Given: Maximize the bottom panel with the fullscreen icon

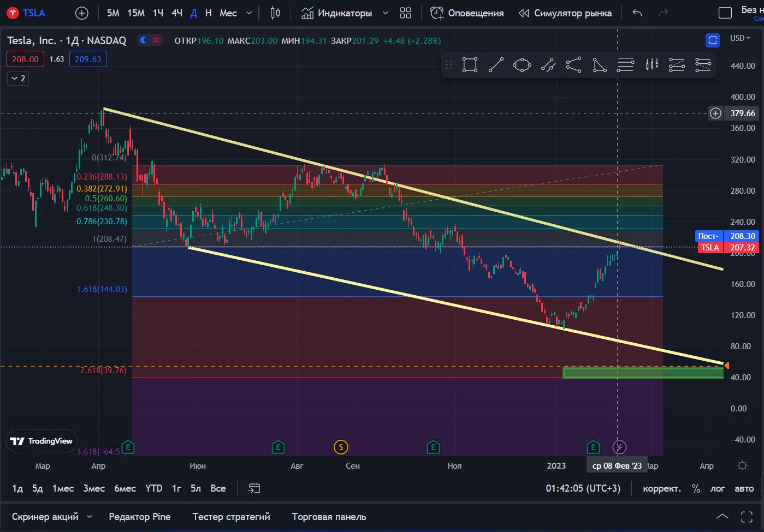Looking at the screenshot, I should coord(747,517).
